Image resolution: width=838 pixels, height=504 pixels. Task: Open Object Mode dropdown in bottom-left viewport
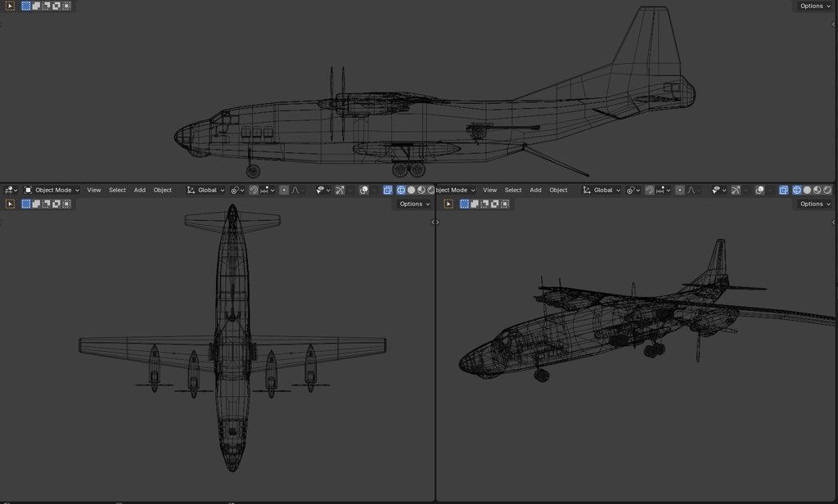(x=52, y=190)
